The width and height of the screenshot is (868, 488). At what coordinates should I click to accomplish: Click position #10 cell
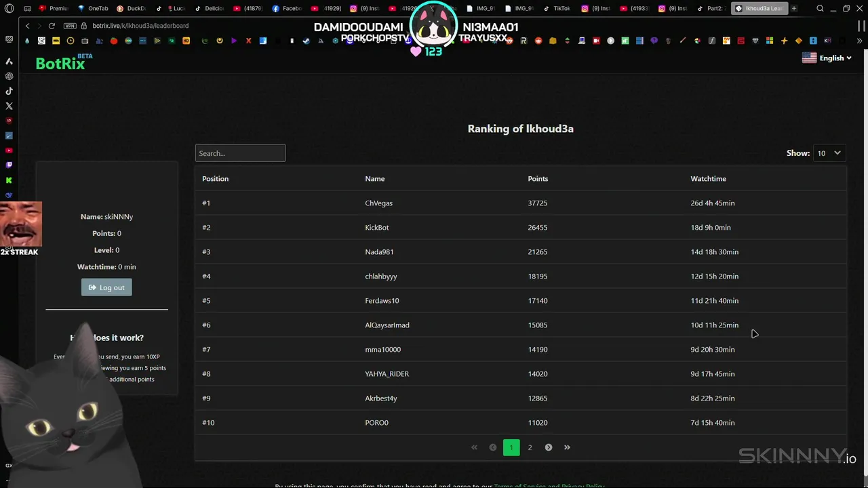208,423
